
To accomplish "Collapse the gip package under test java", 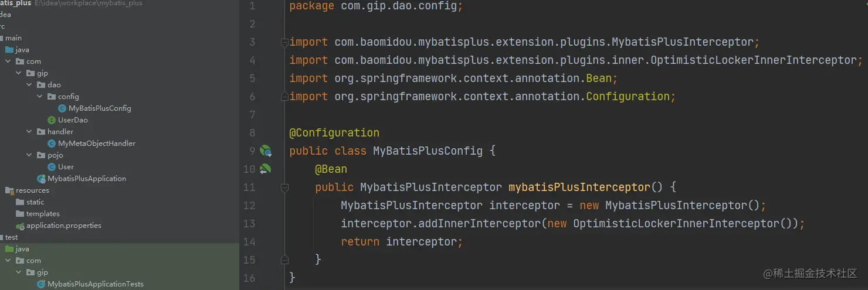I will pyautogui.click(x=19, y=272).
